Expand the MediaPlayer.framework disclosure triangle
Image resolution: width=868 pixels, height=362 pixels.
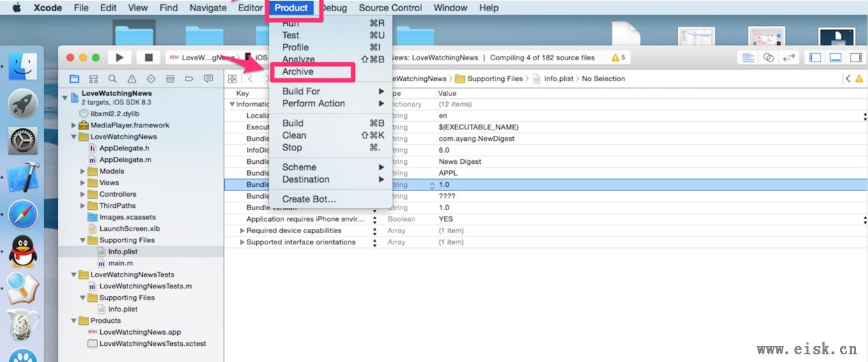coord(74,125)
